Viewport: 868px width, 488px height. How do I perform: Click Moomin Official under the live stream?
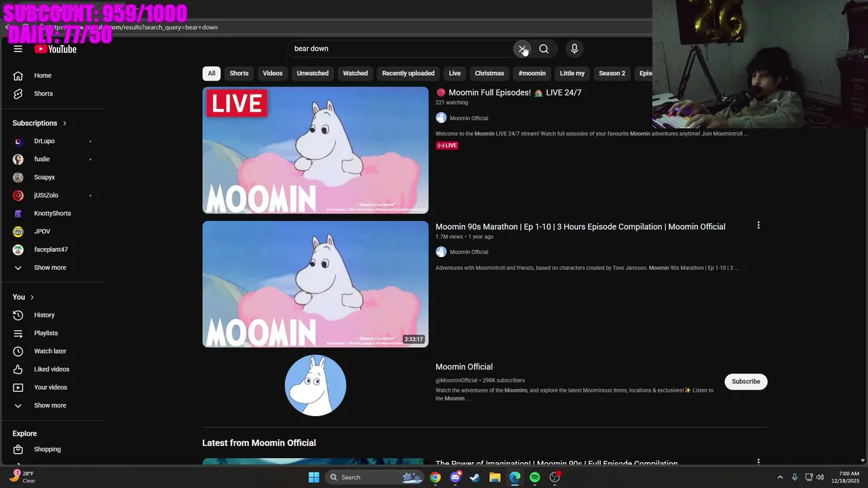tap(469, 118)
